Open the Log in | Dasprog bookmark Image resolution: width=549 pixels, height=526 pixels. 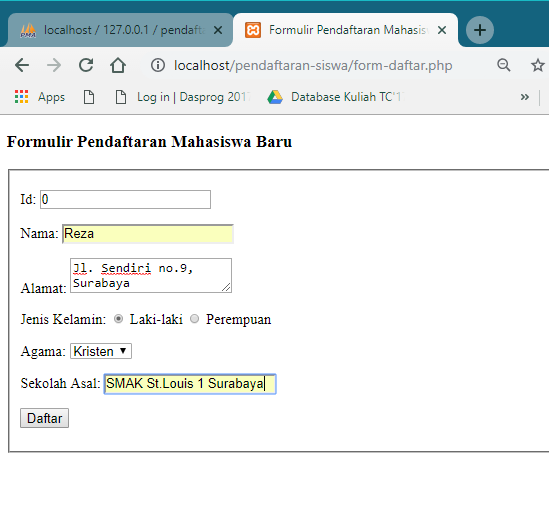(x=183, y=97)
